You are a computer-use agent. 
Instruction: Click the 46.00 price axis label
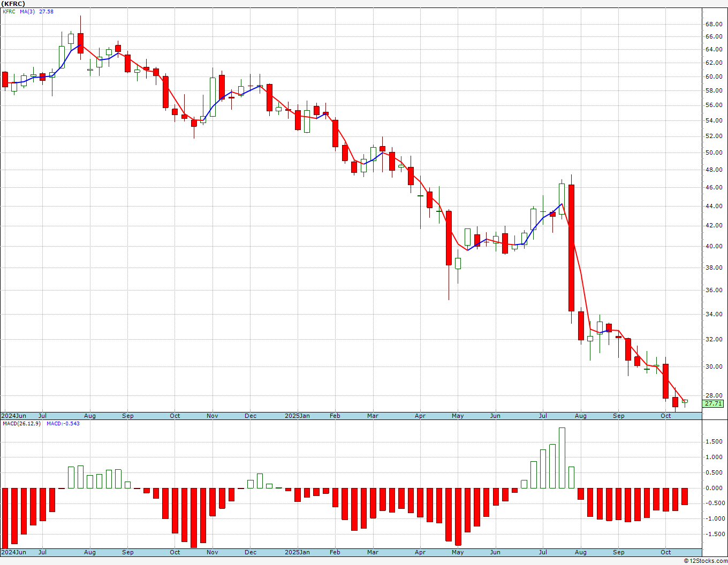[x=714, y=188]
